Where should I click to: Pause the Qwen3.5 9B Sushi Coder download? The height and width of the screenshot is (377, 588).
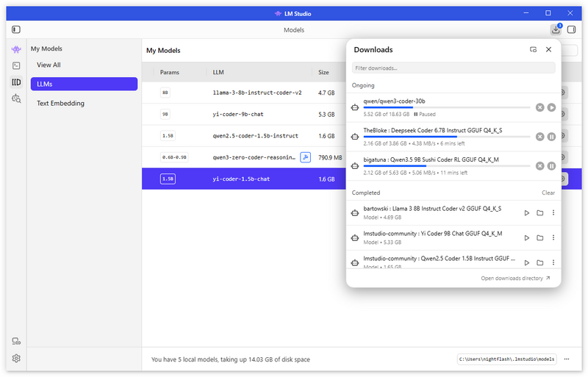tap(551, 166)
